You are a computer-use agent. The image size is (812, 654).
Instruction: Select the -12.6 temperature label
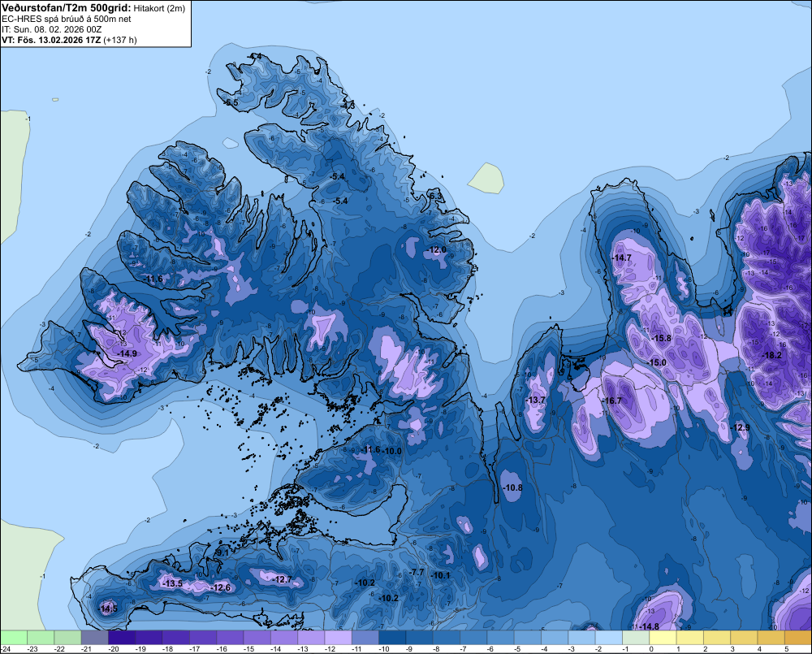click(x=221, y=587)
